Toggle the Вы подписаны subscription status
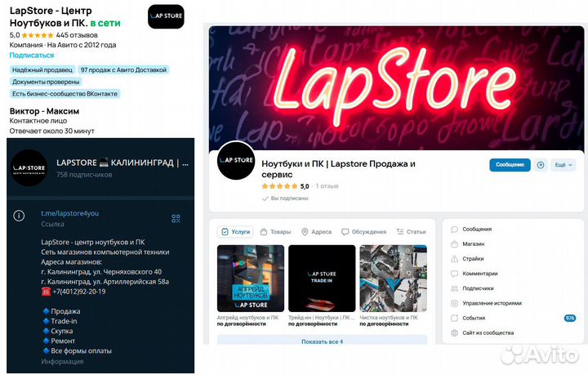Image resolution: width=588 pixels, height=375 pixels. click(x=285, y=198)
